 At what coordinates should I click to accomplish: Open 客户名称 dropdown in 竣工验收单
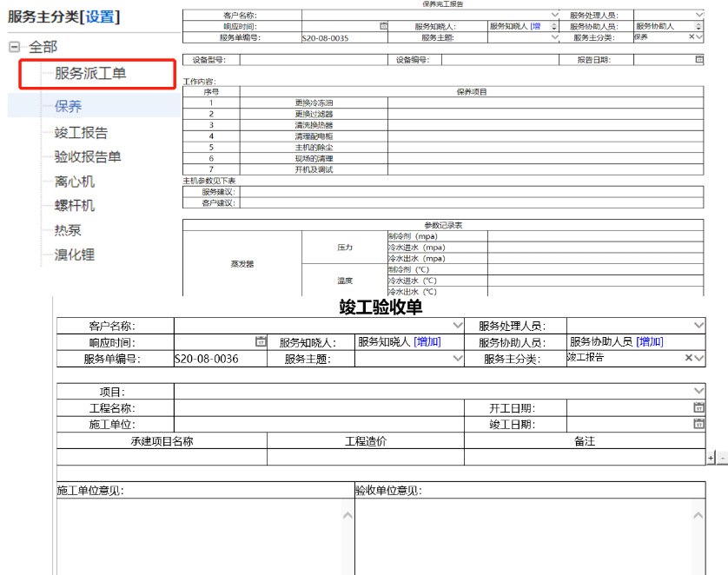tap(459, 325)
